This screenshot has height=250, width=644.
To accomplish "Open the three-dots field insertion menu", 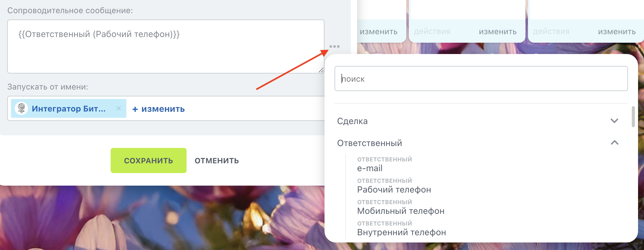I will (334, 46).
